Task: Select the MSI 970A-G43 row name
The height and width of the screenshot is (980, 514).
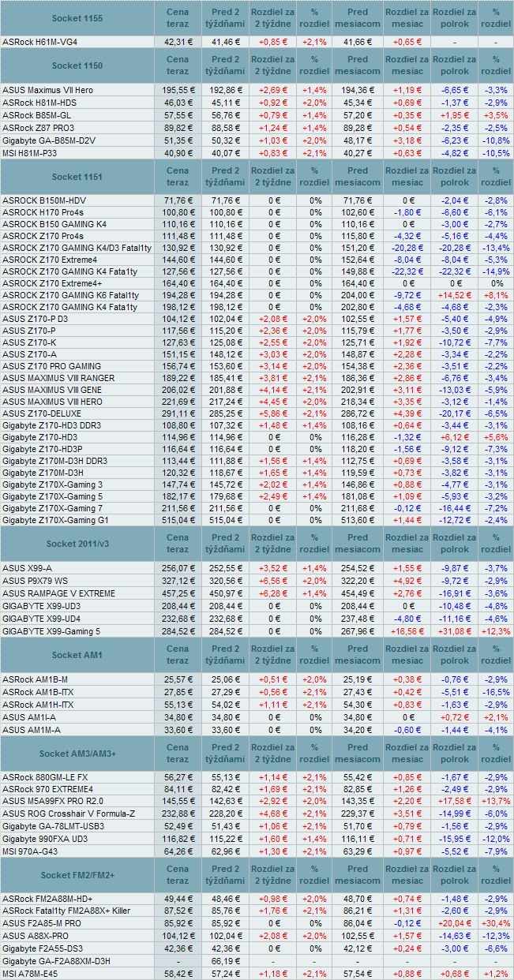Action: (x=31, y=851)
